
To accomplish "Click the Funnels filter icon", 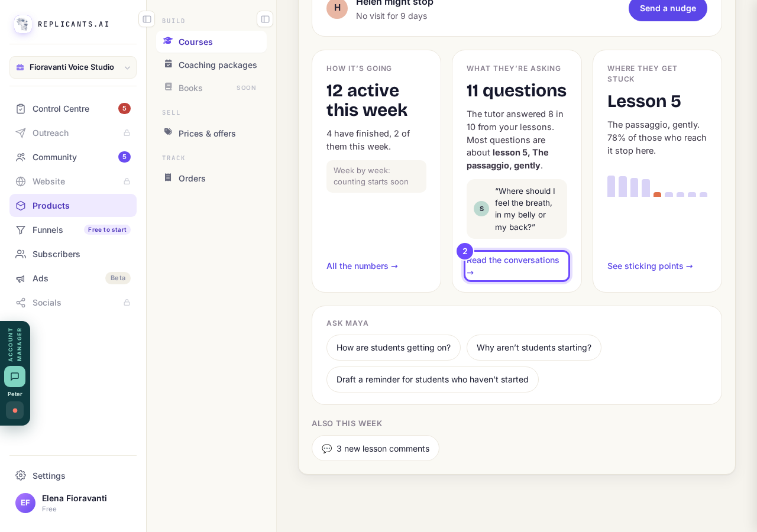I will pos(21,230).
